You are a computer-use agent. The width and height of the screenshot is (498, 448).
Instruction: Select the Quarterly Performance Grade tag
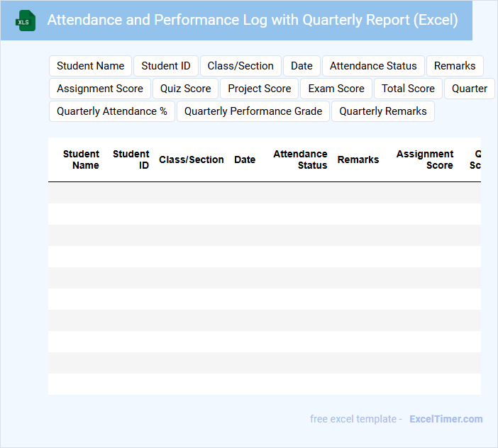pyautogui.click(x=253, y=111)
